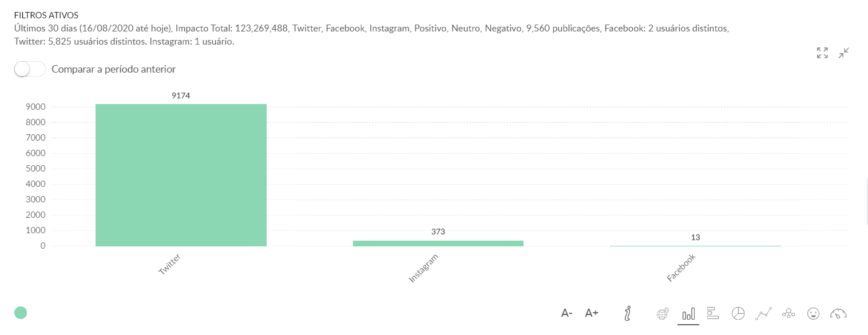Image resolution: width=868 pixels, height=335 pixels.
Task: Select the globe map view icon
Action: (x=663, y=313)
